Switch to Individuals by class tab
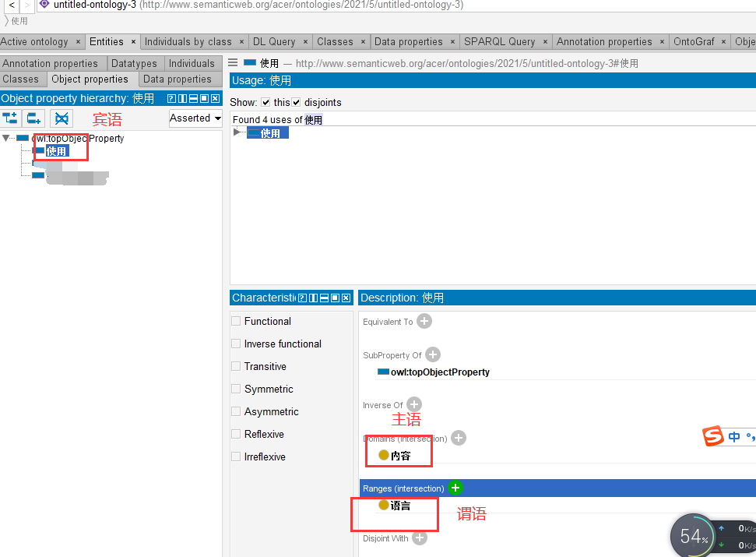This screenshot has height=557, width=756. [188, 42]
